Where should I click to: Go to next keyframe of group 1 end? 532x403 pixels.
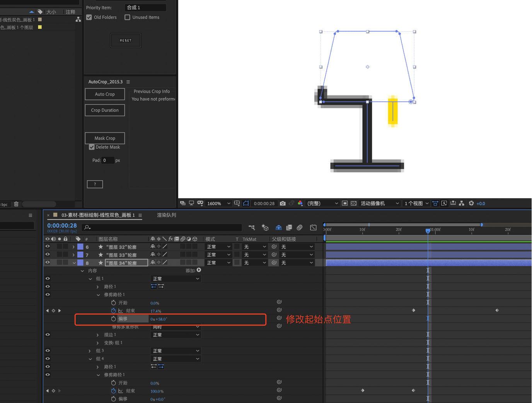pyautogui.click(x=60, y=311)
